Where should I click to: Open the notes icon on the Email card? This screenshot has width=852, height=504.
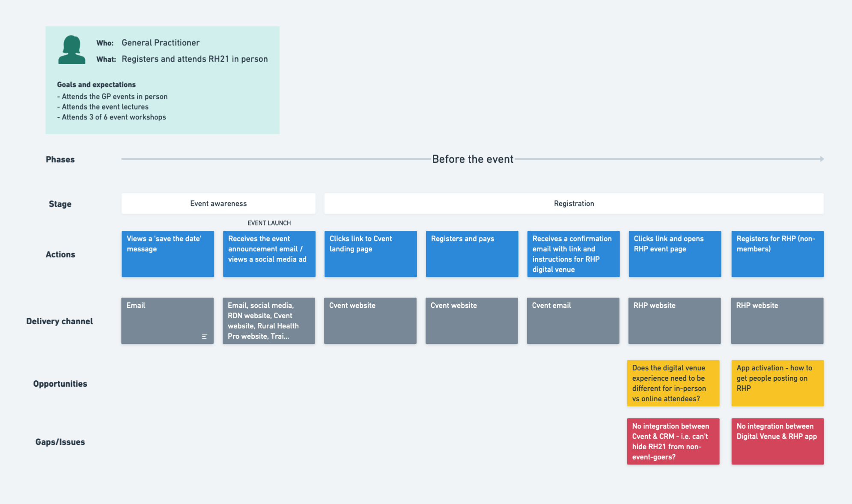[x=204, y=337]
